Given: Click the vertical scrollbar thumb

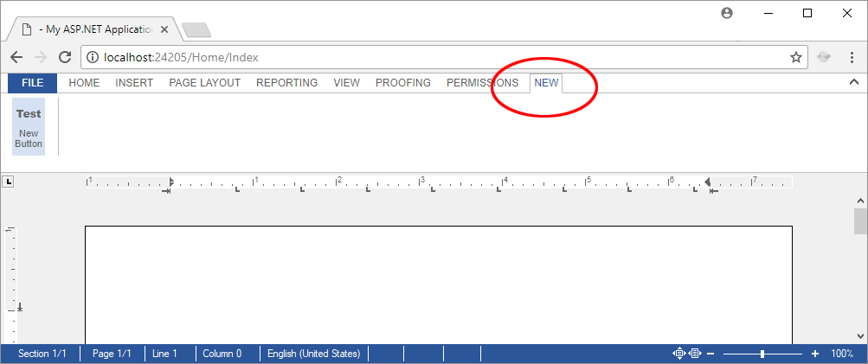Looking at the screenshot, I should (861, 221).
